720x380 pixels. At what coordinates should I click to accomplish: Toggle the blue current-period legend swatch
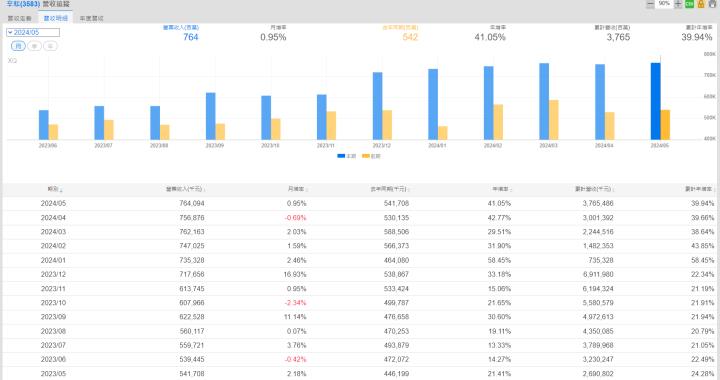[x=341, y=156]
